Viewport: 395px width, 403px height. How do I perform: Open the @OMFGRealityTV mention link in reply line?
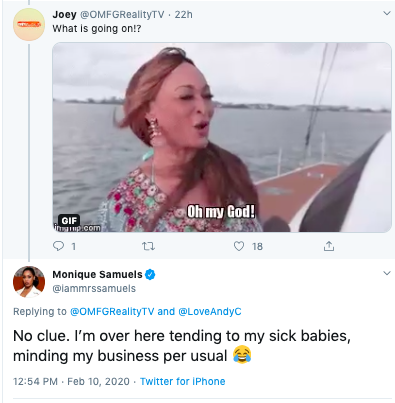[112, 311]
